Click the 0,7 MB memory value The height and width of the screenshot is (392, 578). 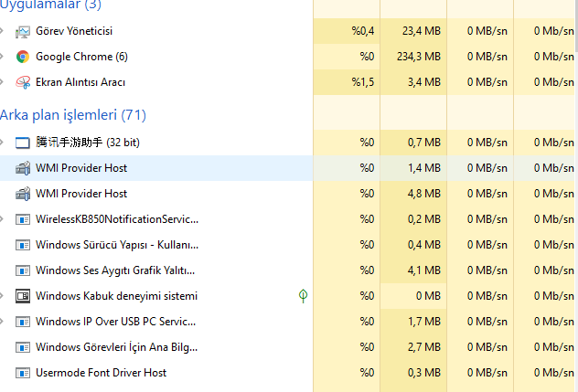424,143
